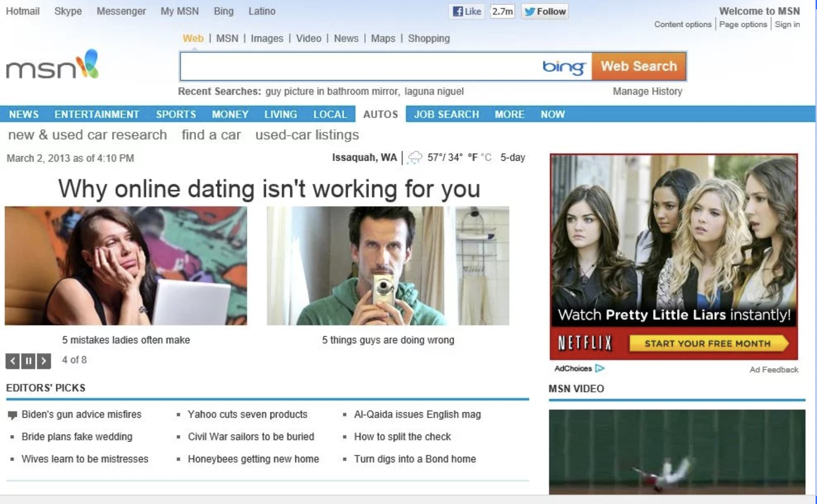Open the JOB SEARCH tab
The image size is (817, 504).
447,114
